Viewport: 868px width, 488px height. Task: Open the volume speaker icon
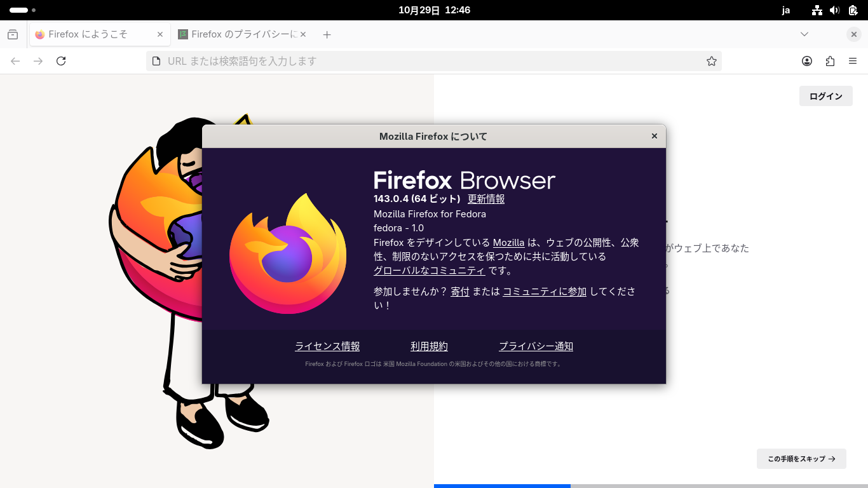(835, 10)
